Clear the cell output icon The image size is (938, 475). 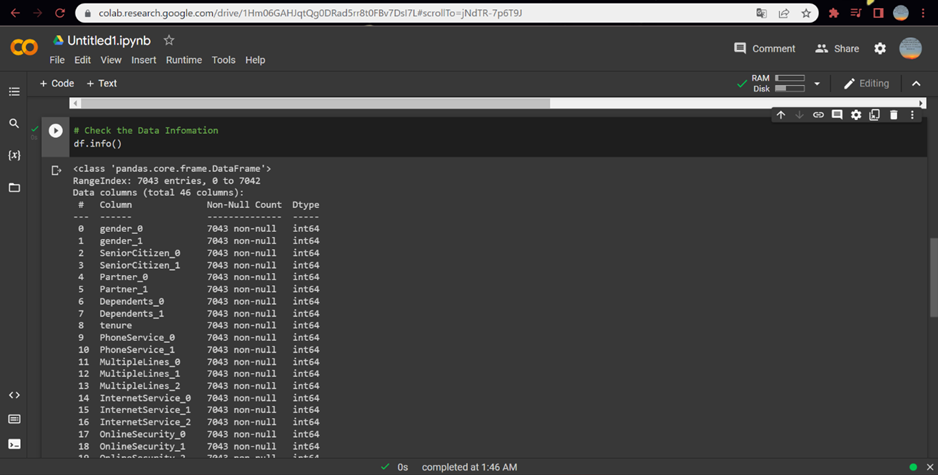[x=56, y=170]
